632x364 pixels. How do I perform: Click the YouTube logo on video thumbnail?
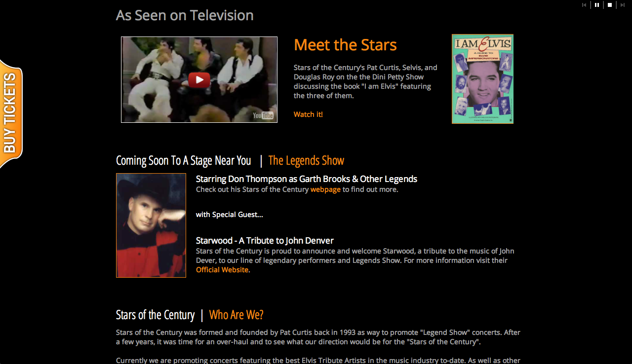tap(263, 115)
